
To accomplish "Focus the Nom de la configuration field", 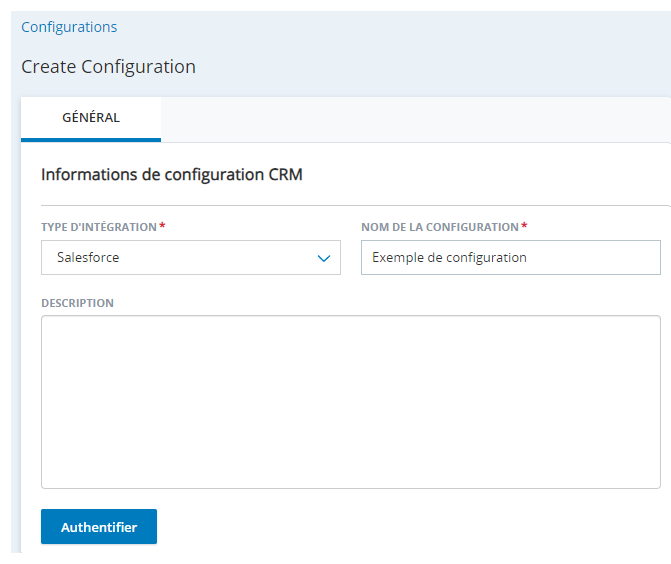I will [511, 258].
